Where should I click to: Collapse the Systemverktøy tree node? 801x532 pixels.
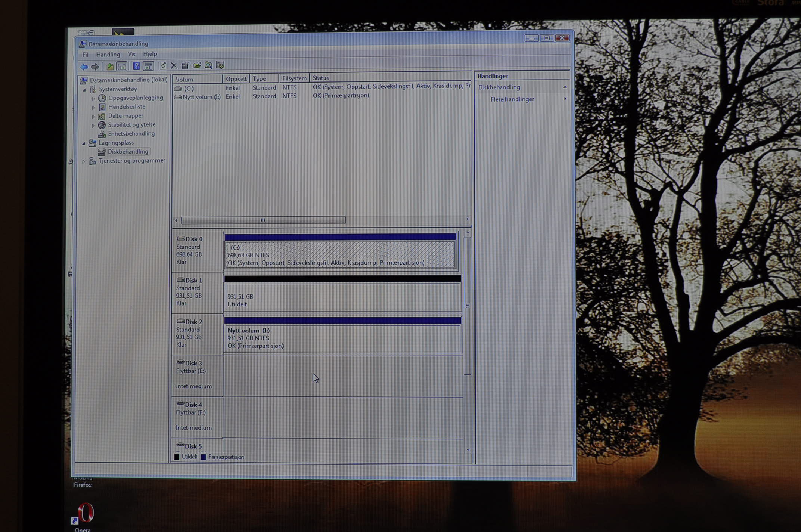[84, 90]
